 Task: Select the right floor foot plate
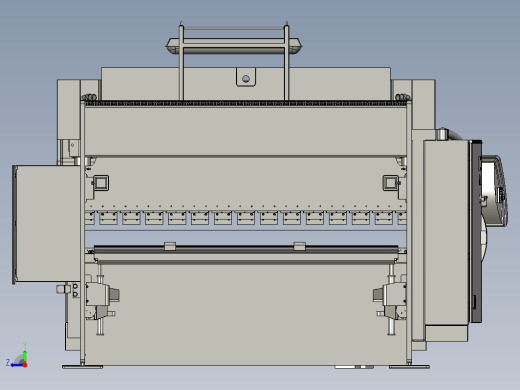[x=409, y=367]
